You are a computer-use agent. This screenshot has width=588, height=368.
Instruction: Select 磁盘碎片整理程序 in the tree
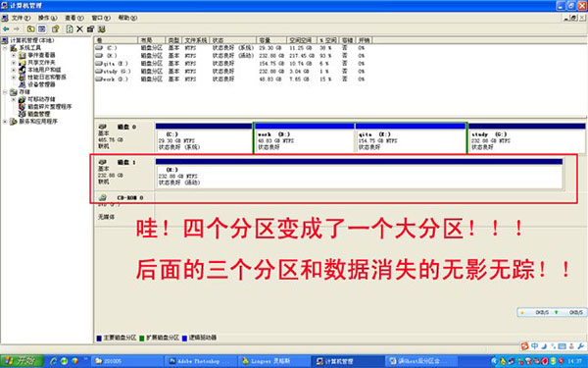[50, 106]
